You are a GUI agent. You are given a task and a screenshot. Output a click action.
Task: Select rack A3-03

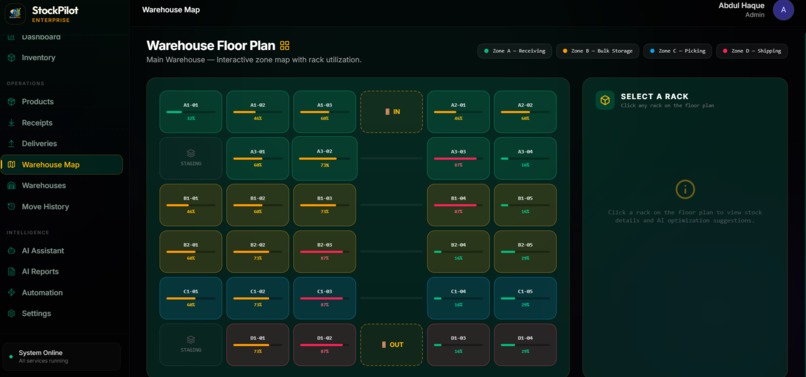pos(459,158)
